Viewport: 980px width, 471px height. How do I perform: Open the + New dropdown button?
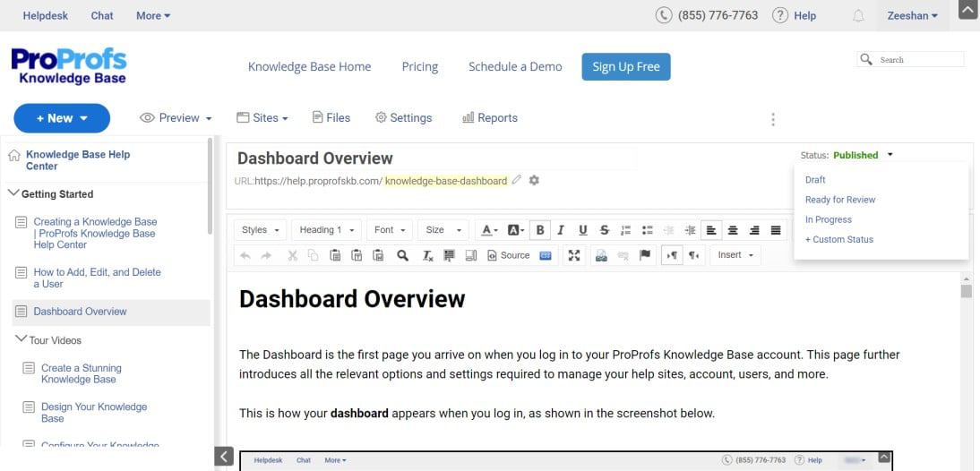click(x=62, y=118)
